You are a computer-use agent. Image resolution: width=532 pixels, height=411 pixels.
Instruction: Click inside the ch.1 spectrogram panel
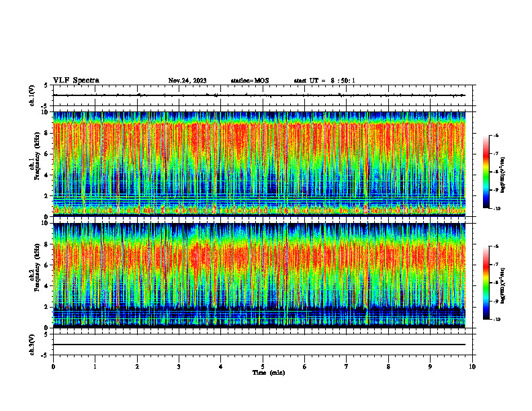click(x=259, y=164)
